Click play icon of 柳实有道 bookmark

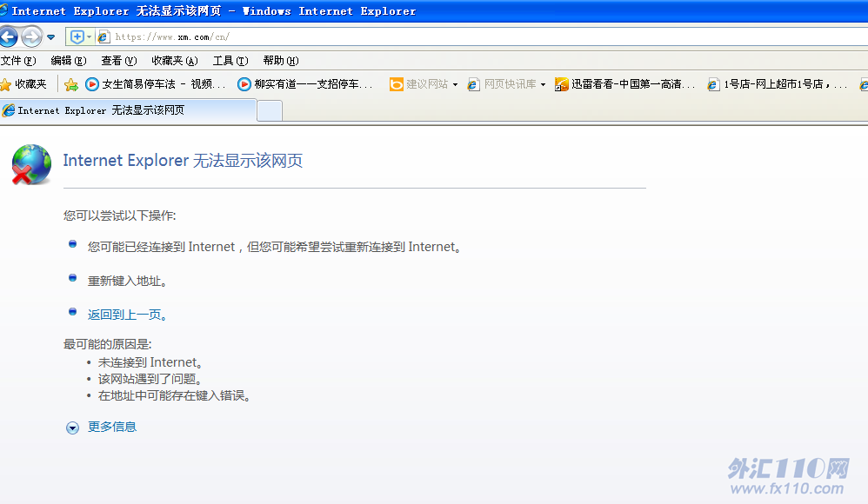244,84
